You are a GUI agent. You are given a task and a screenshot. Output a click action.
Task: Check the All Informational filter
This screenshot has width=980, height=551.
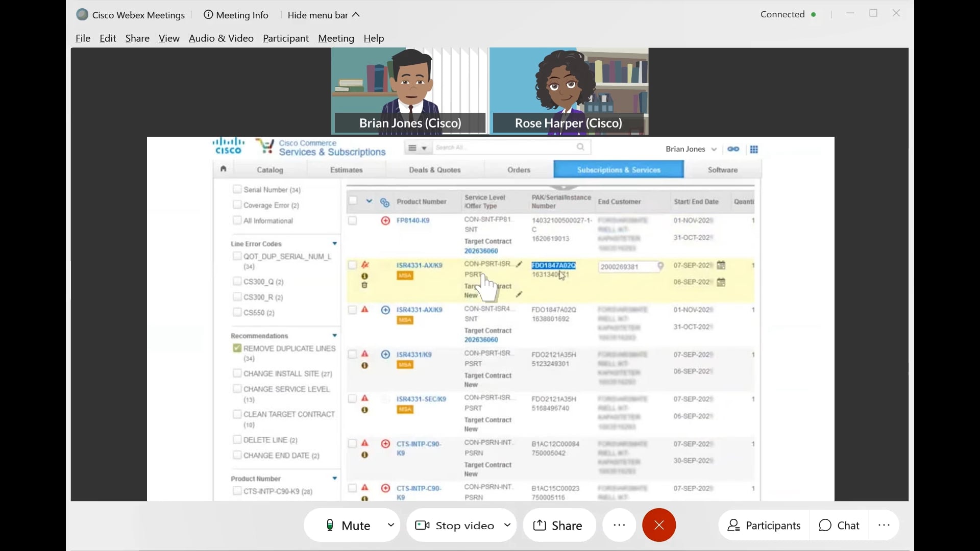237,220
